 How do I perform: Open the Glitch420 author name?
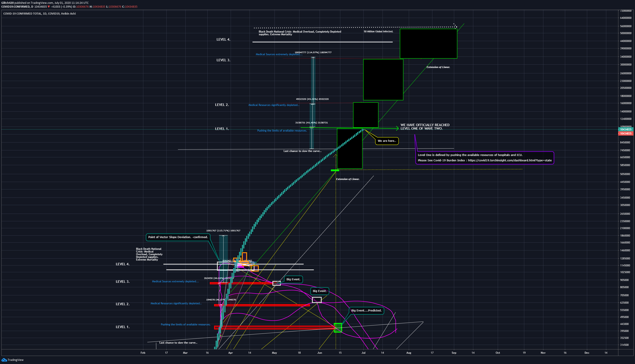point(7,3)
